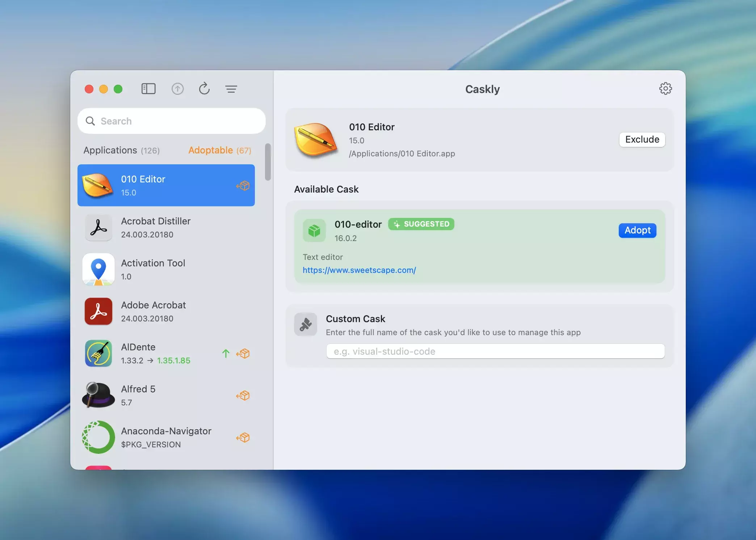
Task: Click adopt box icon on Anaconda-Navigator row
Action: 243,438
